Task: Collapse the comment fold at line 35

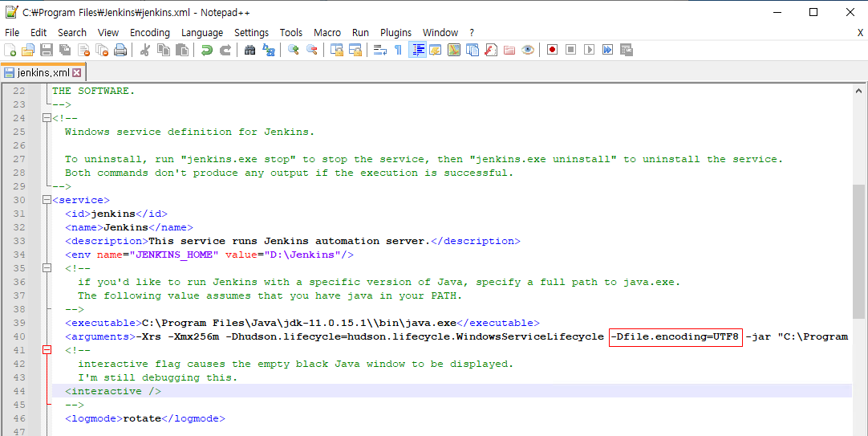Action: pyautogui.click(x=47, y=268)
